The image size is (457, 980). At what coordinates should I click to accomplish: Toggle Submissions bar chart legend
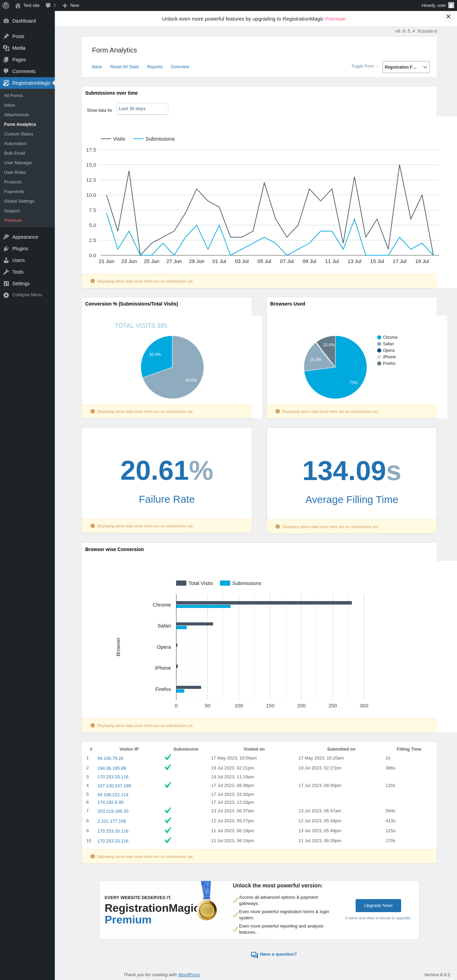pos(241,583)
